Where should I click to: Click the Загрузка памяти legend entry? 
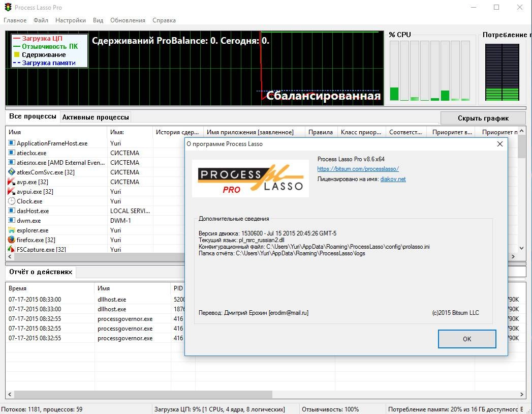click(44, 63)
